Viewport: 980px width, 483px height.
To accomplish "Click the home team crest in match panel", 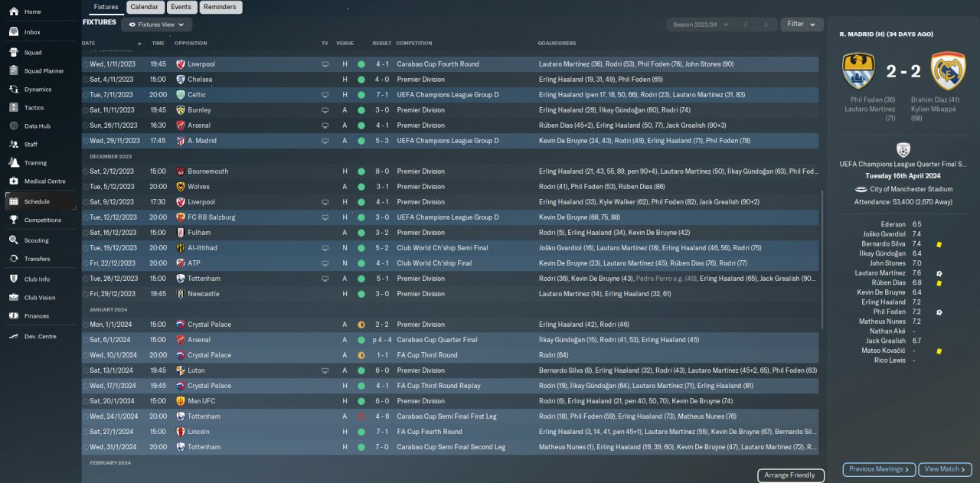I will 858,71.
